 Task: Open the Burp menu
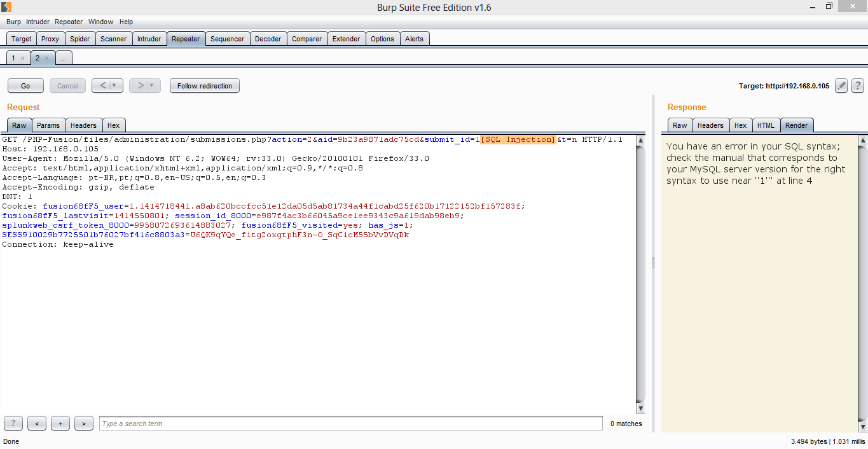pos(13,22)
